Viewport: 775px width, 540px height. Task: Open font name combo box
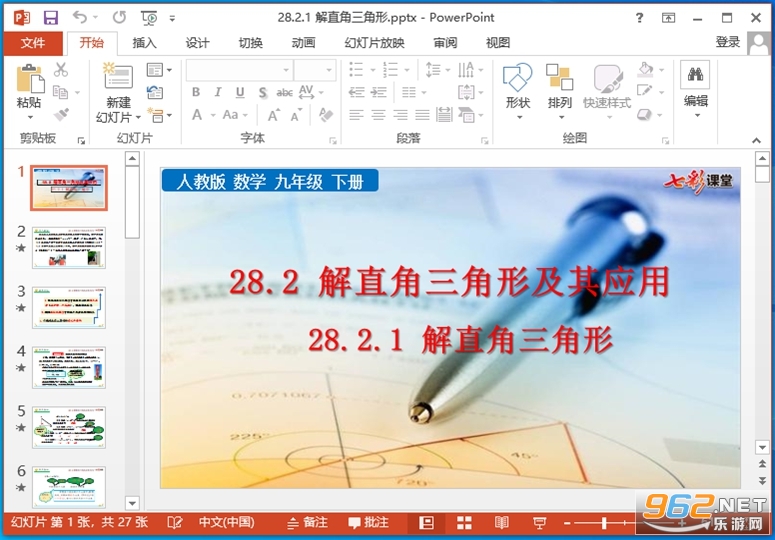[x=239, y=70]
